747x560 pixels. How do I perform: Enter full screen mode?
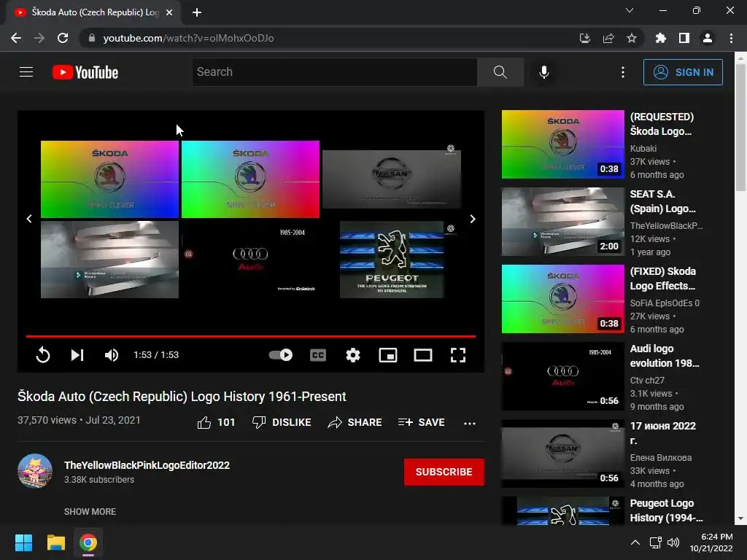(458, 355)
